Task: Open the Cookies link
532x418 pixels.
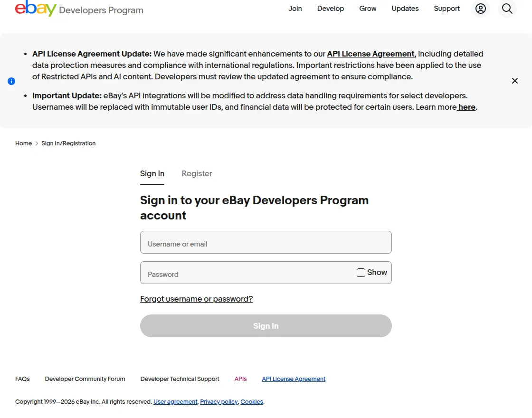Action: coord(252,402)
